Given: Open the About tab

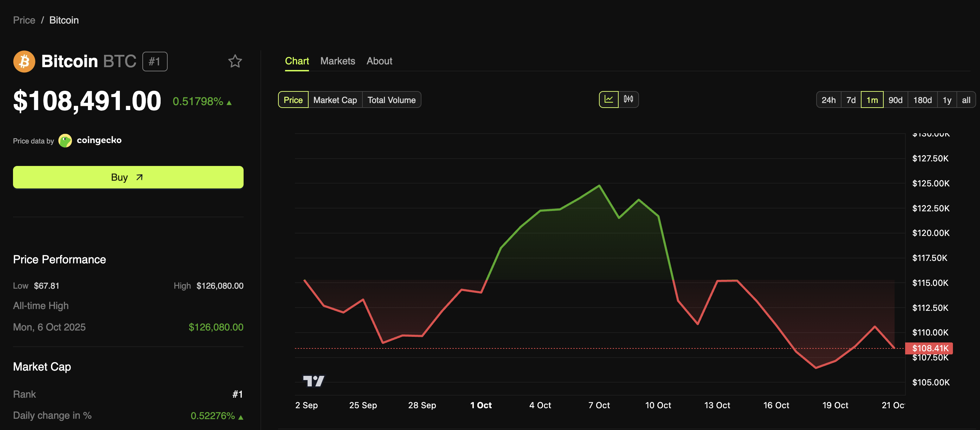Looking at the screenshot, I should (x=379, y=61).
